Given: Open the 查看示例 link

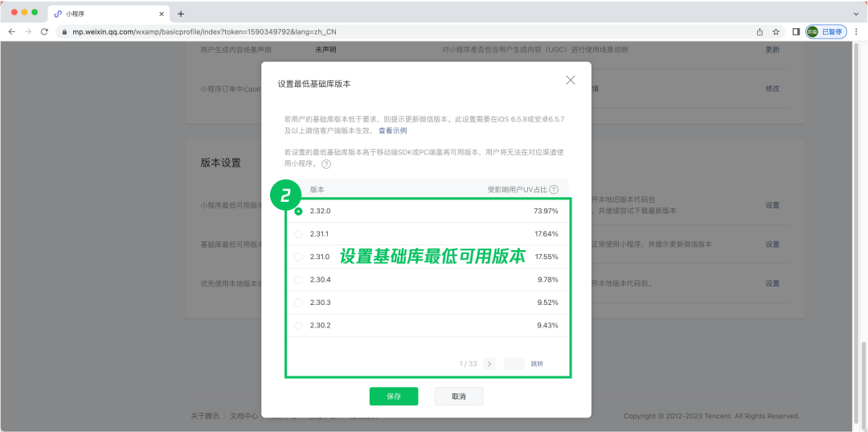Looking at the screenshot, I should tap(392, 130).
